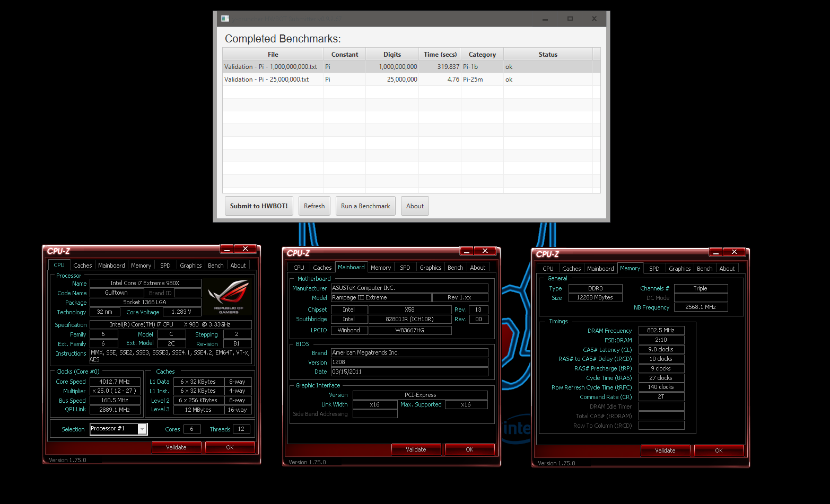Open Graphics tab in left CPU-Z window
830x504 pixels.
point(191,266)
